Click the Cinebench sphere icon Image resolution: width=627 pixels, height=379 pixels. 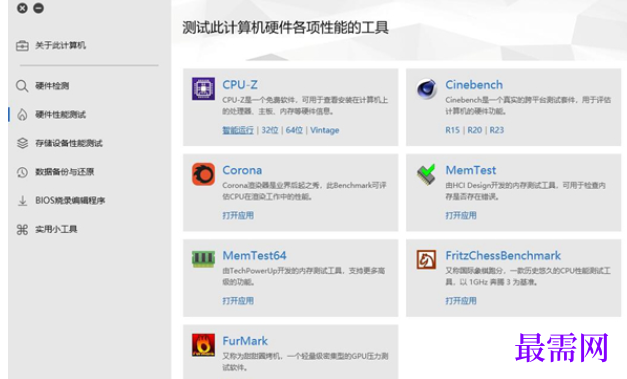tap(426, 88)
